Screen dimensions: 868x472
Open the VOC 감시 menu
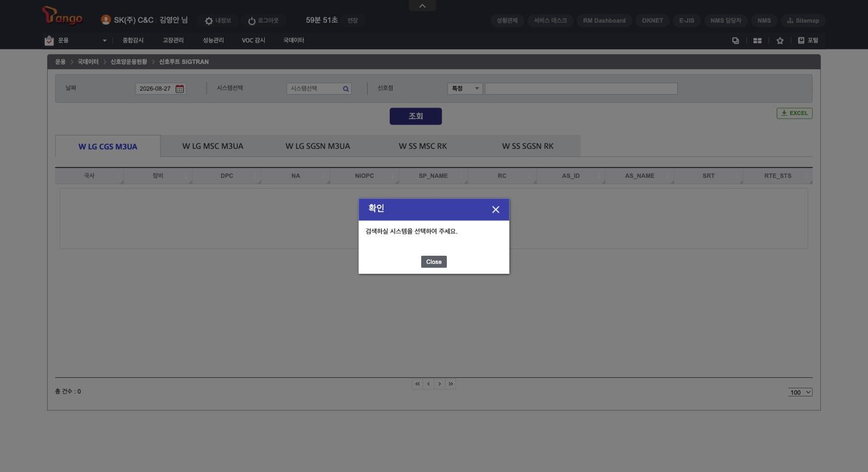pyautogui.click(x=253, y=41)
